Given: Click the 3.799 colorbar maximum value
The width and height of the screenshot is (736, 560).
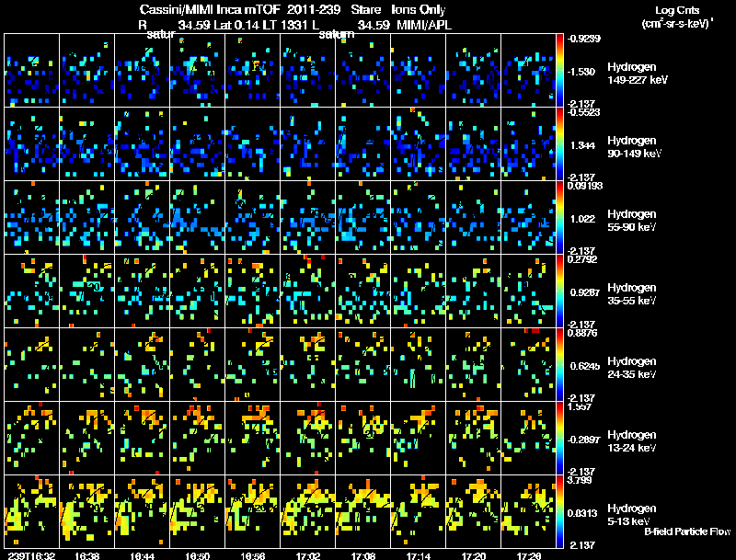Looking at the screenshot, I should 579,480.
